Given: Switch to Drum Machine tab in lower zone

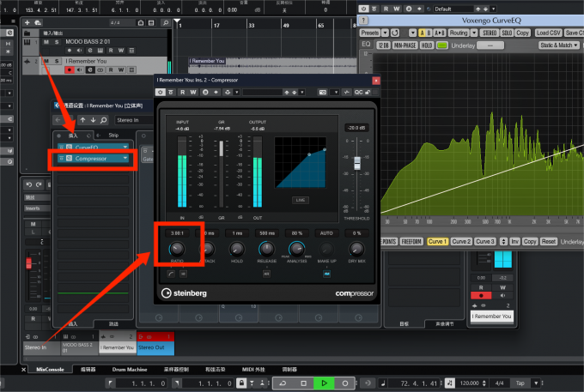Looking at the screenshot, I should coord(130,370).
